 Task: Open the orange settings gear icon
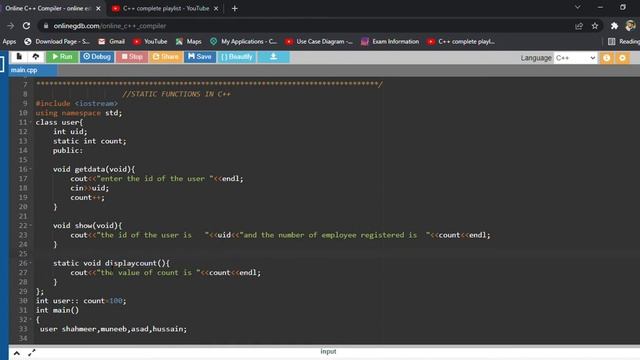coord(622,58)
